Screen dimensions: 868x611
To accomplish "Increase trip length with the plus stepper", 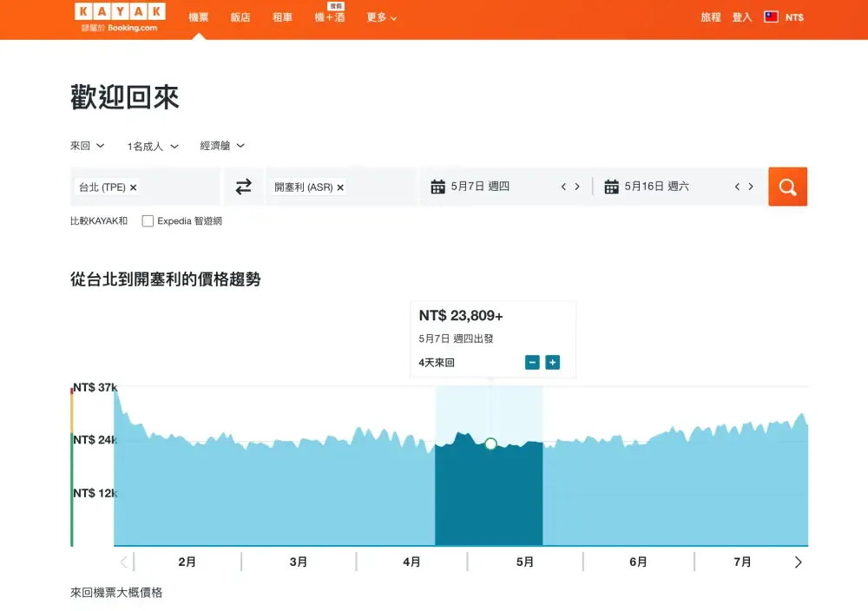I will 553,363.
